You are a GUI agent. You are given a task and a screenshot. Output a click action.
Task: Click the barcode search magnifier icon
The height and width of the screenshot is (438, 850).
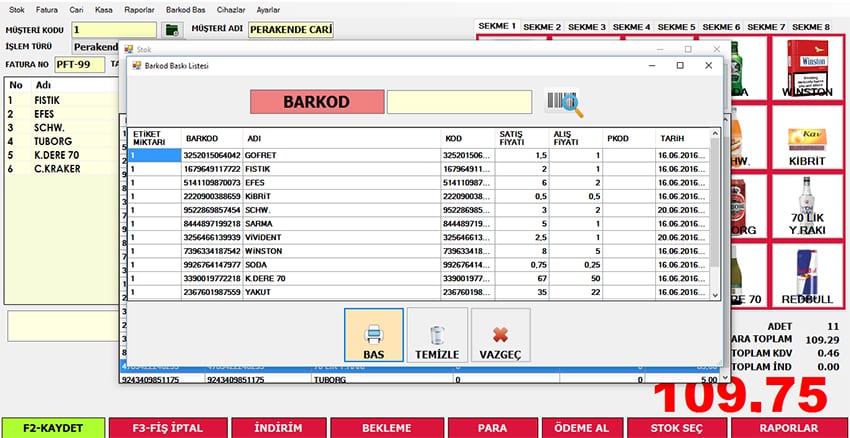click(x=564, y=102)
